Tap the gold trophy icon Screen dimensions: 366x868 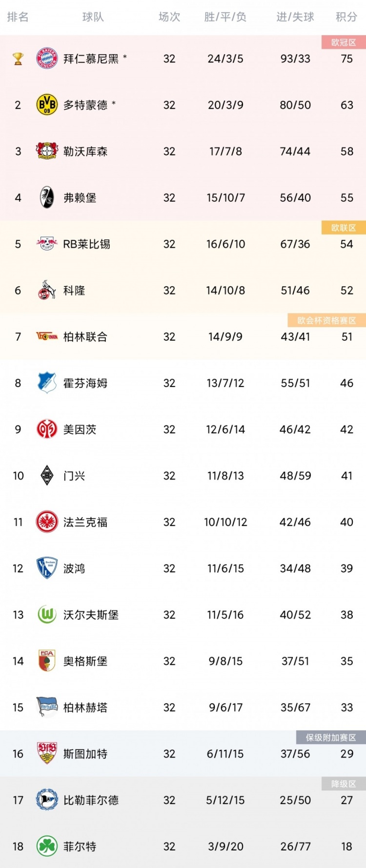(18, 59)
